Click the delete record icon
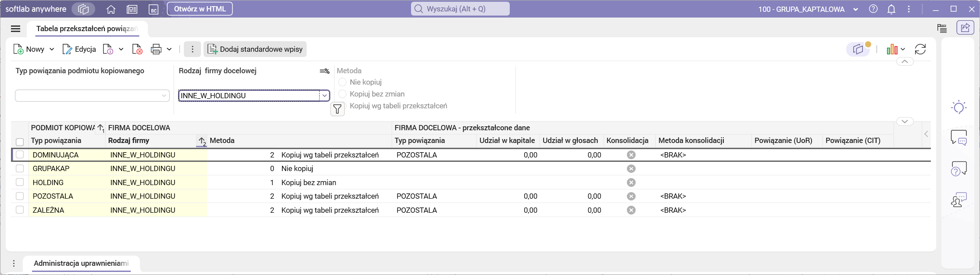Screen dimensions: 980x275 pyautogui.click(x=137, y=49)
